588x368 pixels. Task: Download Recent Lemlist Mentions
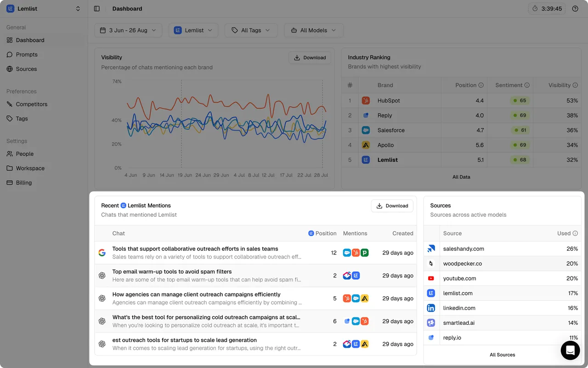click(x=392, y=206)
